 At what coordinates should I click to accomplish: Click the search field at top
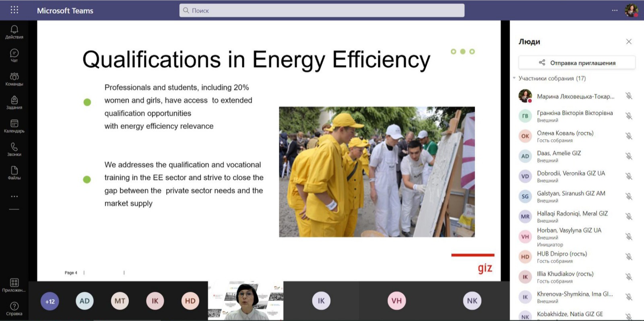[x=322, y=10]
